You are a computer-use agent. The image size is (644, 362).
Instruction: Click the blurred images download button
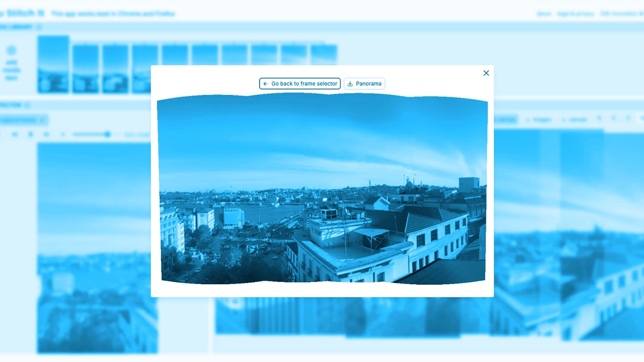coord(538,120)
